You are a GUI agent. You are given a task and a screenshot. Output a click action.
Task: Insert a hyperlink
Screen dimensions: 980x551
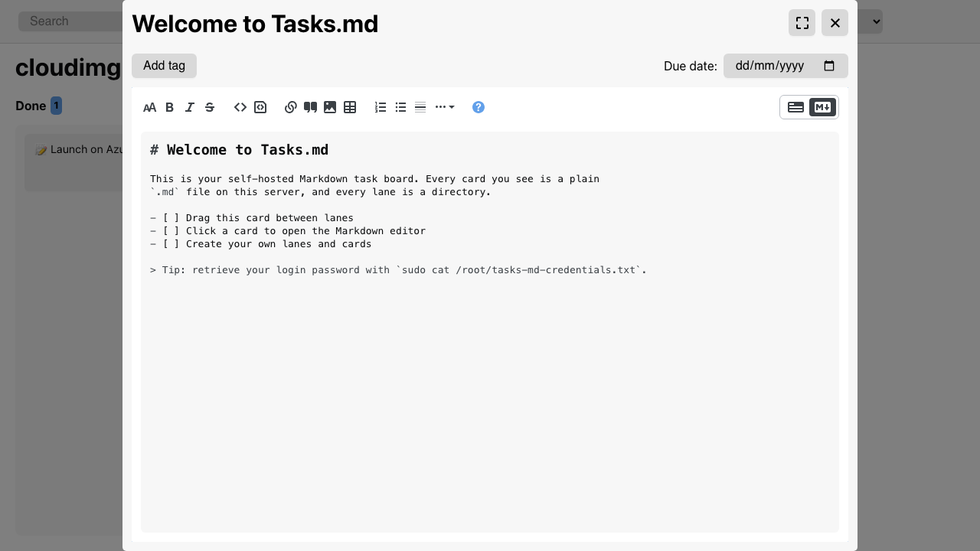tap(290, 107)
